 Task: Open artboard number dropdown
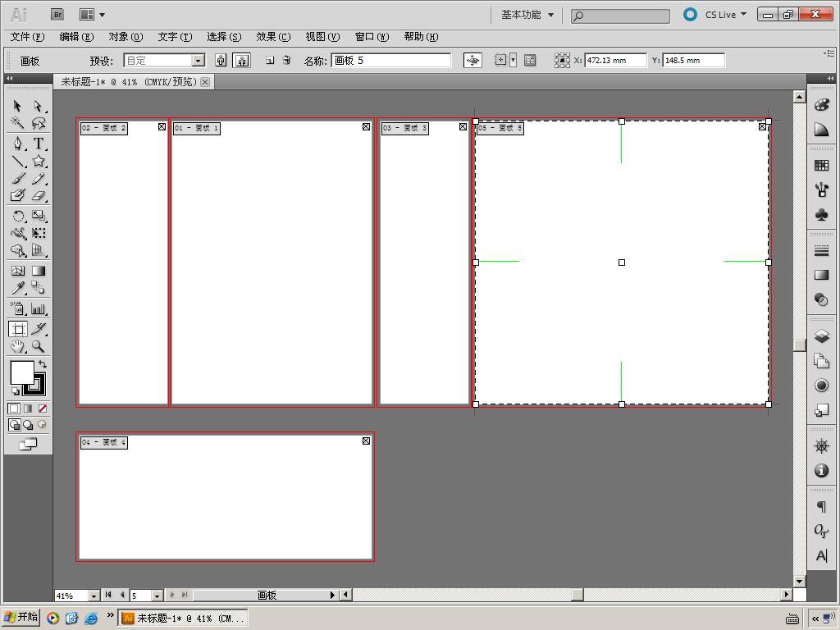[157, 596]
